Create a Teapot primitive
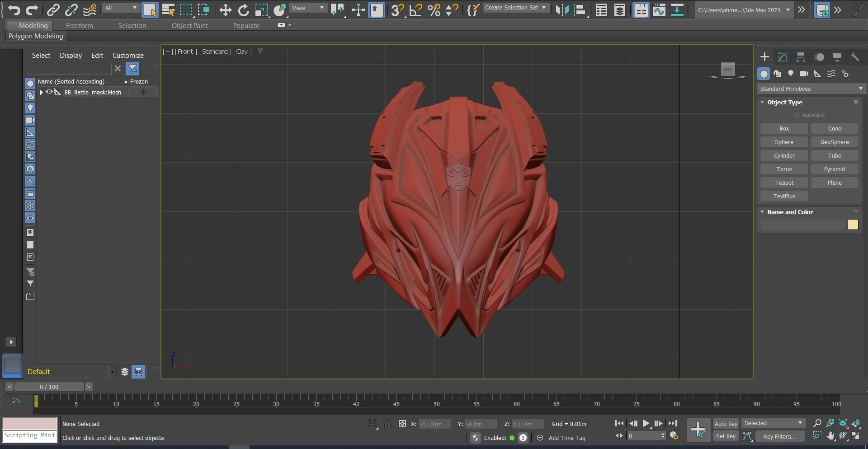Image resolution: width=868 pixels, height=449 pixels. (784, 183)
